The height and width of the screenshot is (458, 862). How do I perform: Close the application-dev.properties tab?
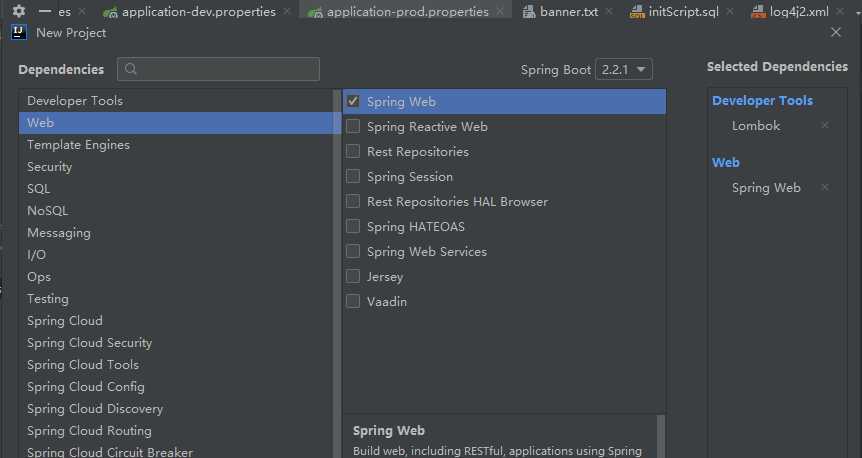(287, 11)
